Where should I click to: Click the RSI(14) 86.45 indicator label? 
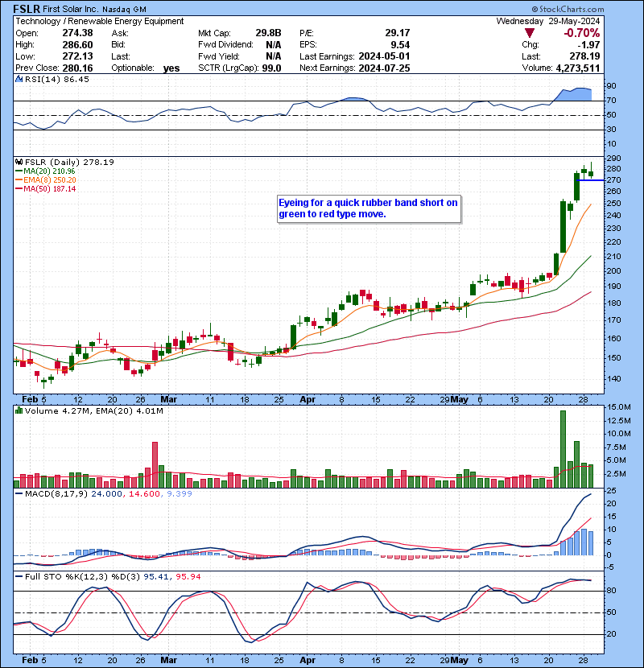click(x=57, y=79)
